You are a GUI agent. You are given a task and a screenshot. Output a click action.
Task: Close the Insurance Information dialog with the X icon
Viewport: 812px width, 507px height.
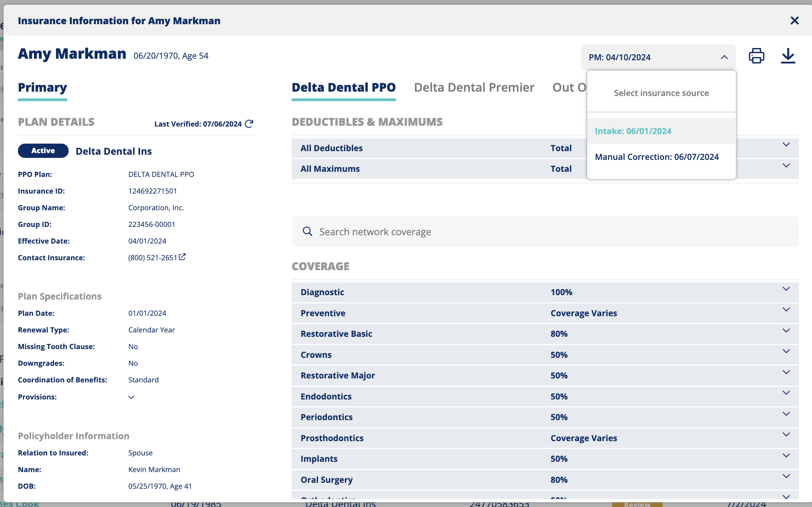pyautogui.click(x=795, y=21)
